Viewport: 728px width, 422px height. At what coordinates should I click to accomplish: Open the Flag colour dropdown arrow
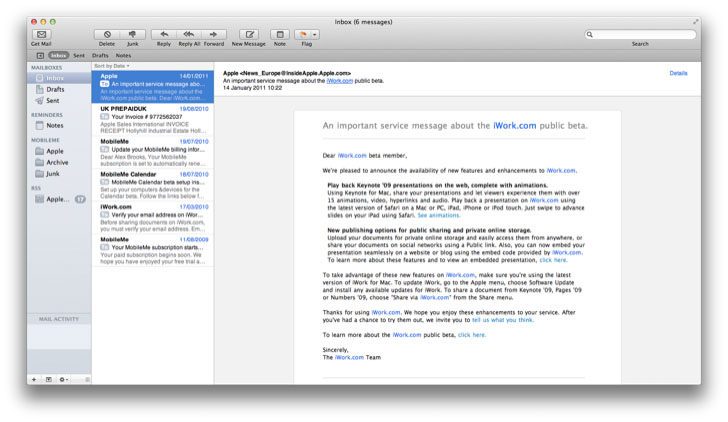315,34
